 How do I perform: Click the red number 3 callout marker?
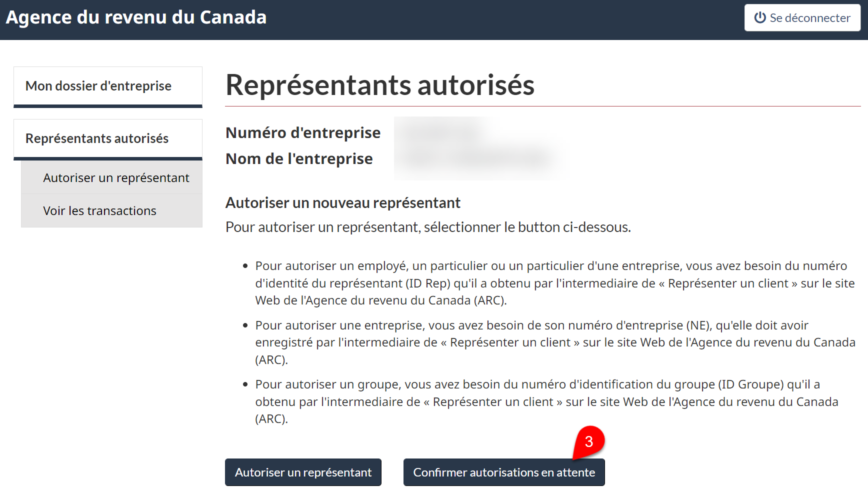[x=589, y=441]
